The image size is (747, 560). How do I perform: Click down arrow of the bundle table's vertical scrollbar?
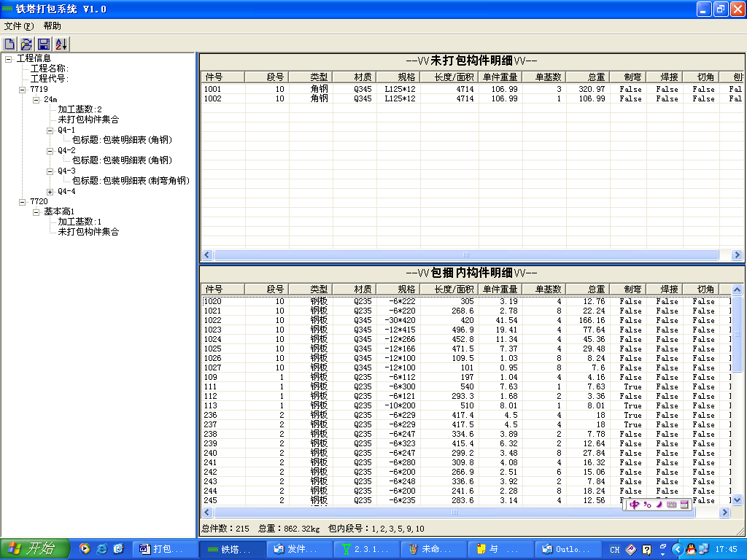tap(737, 500)
